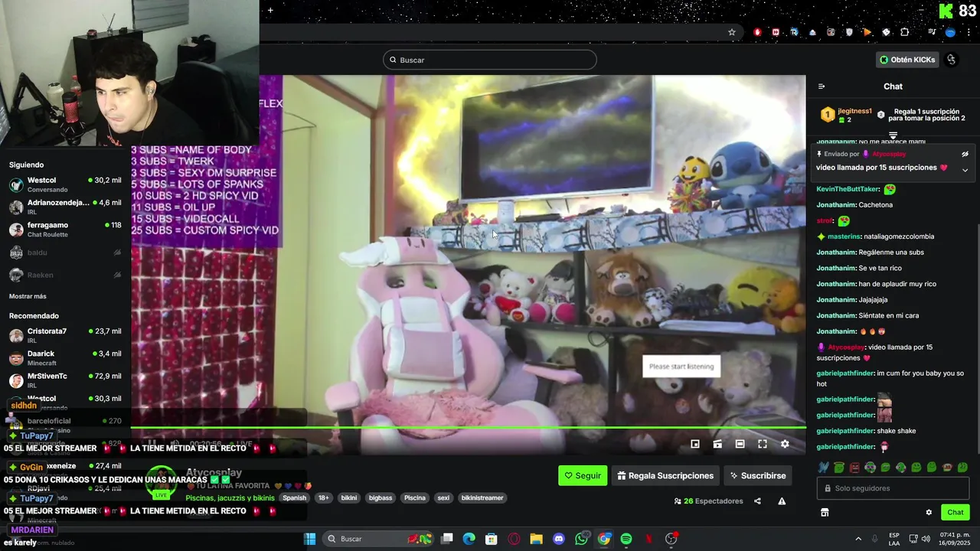
Task: Select the bikini tag
Action: [349, 497]
